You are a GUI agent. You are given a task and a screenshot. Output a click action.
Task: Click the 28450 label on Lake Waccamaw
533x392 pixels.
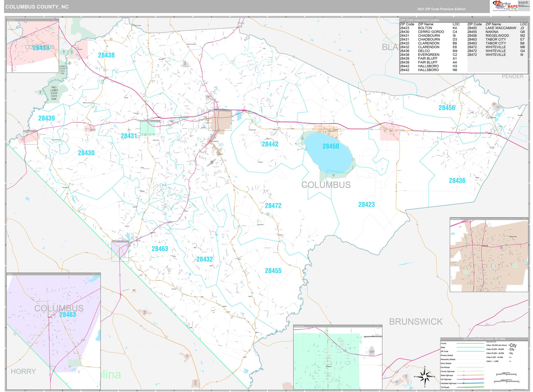click(331, 146)
